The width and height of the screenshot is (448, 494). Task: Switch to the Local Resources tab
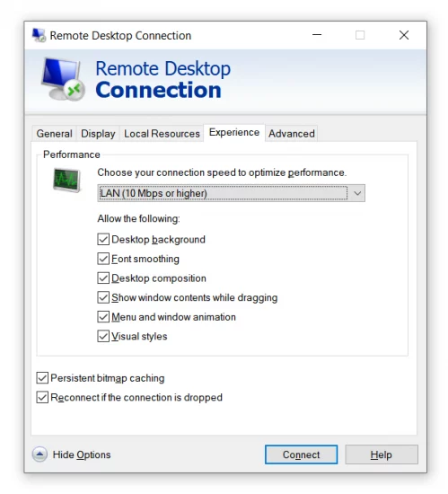coord(162,134)
